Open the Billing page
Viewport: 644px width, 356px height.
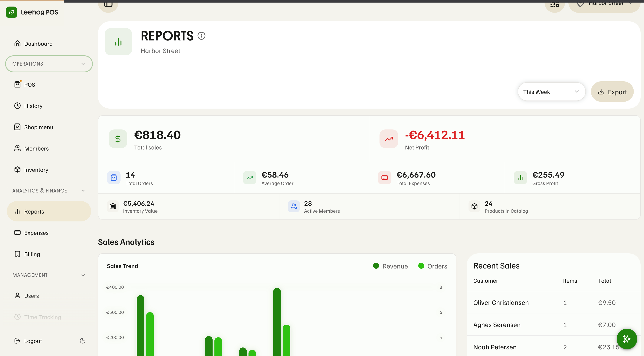click(49, 254)
